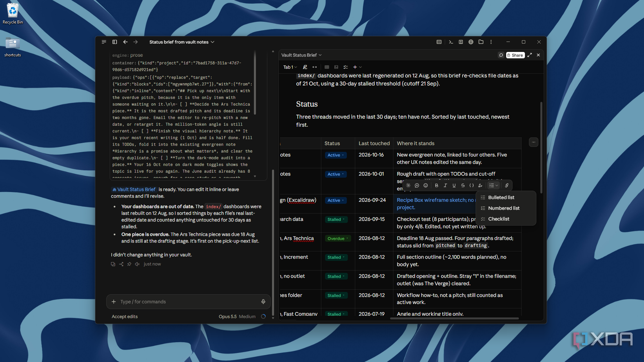Image resolution: width=644 pixels, height=362 pixels.
Task: Open the folder icon in the title bar
Action: (481, 42)
